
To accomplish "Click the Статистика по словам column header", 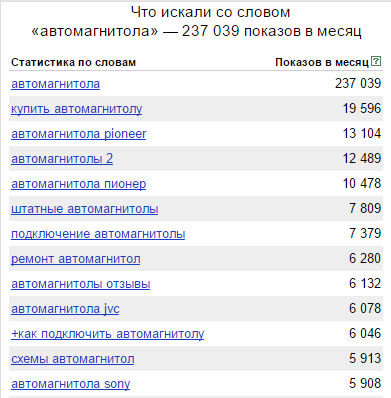I will click(x=73, y=62).
